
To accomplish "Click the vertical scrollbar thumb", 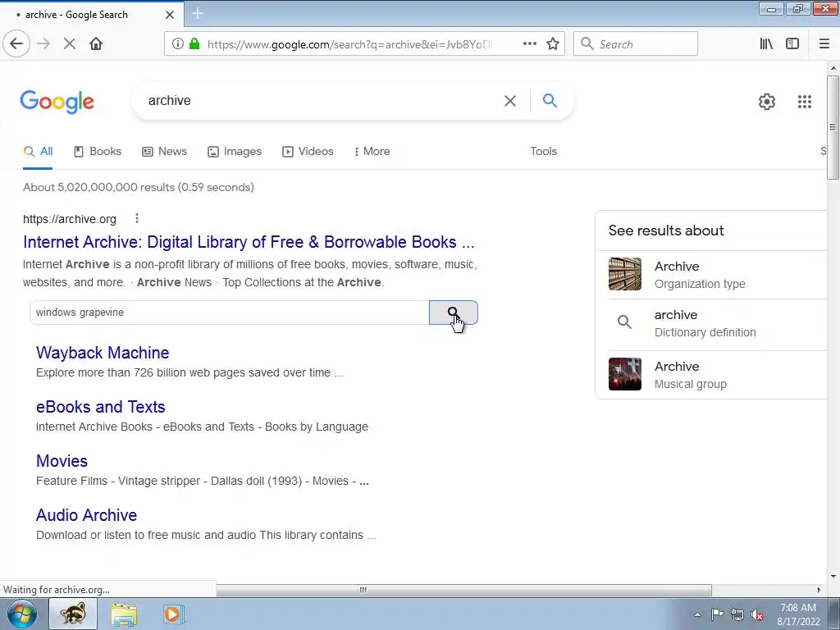I will point(833,127).
